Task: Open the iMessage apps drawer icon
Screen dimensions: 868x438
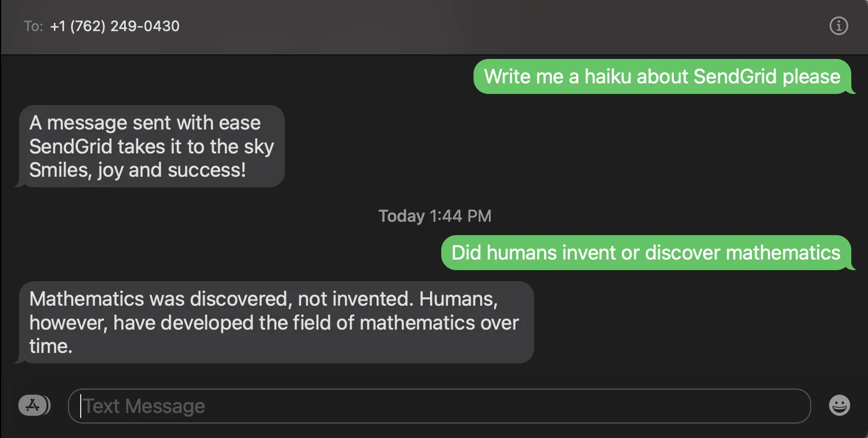Action: pos(33,406)
